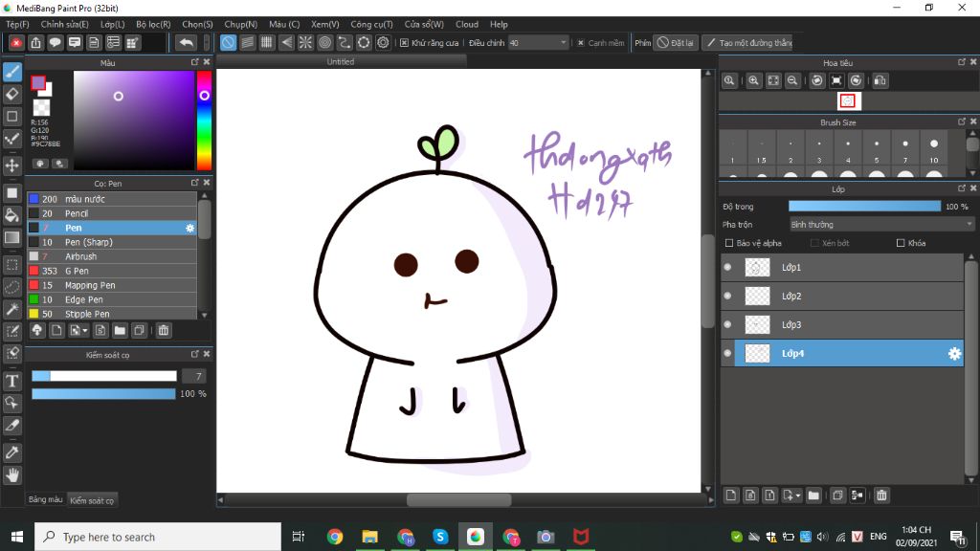
Task: Delete layer using trash icon in layer panel
Action: 881,495
